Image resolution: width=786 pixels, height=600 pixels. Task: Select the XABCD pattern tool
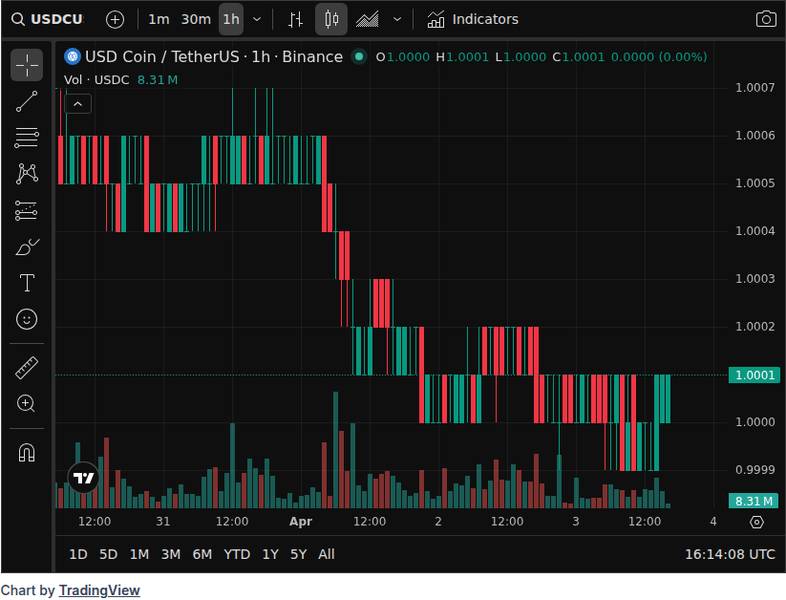point(27,174)
